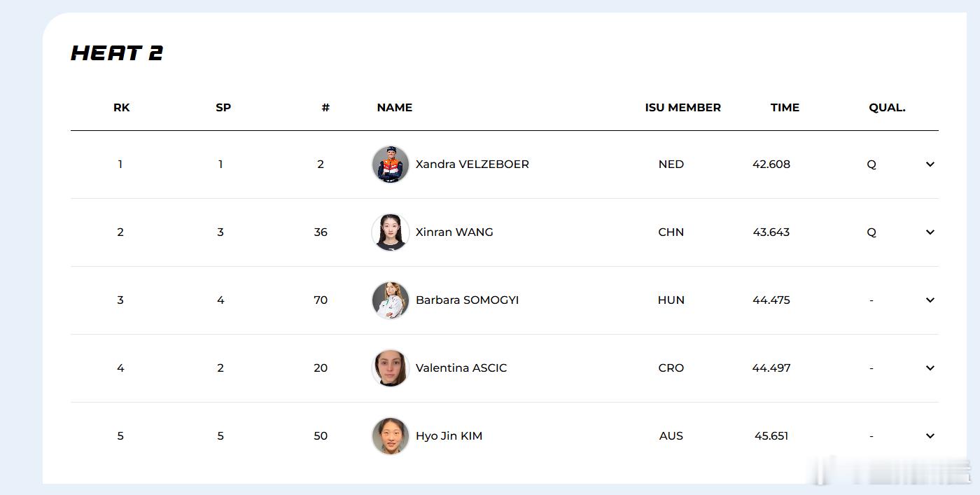Select Barbara SOMOGYI name text

click(467, 300)
